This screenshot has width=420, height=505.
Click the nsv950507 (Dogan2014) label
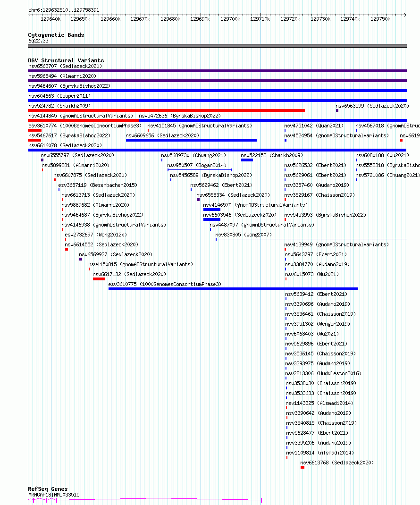[197, 165]
